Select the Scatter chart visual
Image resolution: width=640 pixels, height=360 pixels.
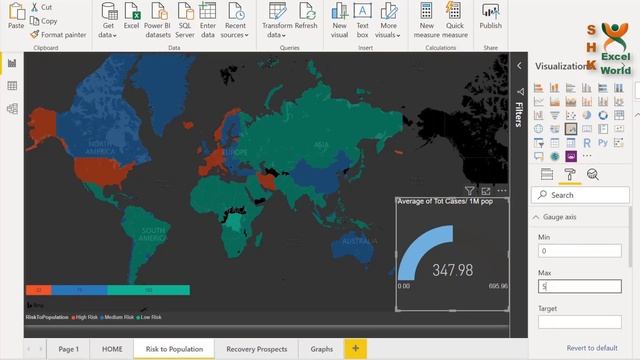tap(571, 115)
